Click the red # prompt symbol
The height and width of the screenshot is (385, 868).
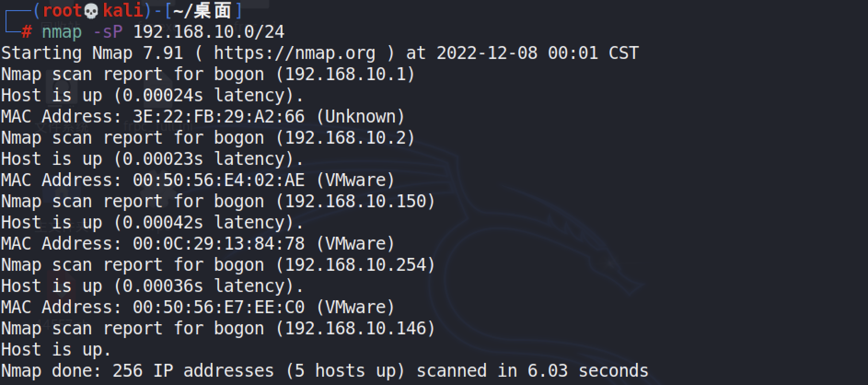(x=27, y=32)
